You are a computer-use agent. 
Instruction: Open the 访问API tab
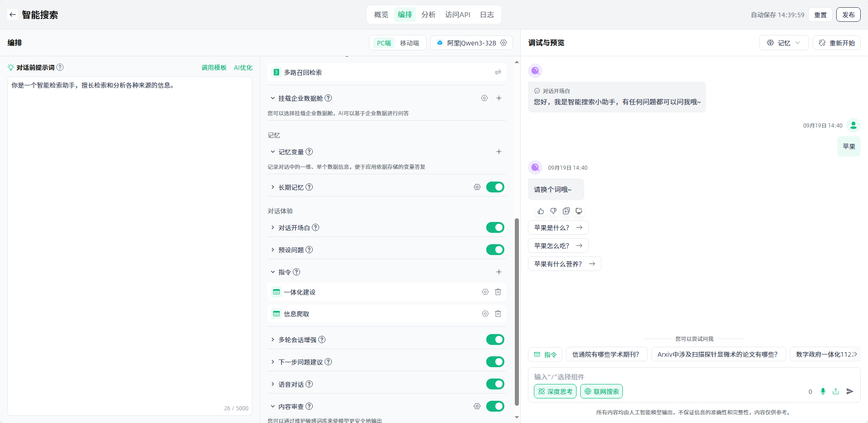coord(457,15)
